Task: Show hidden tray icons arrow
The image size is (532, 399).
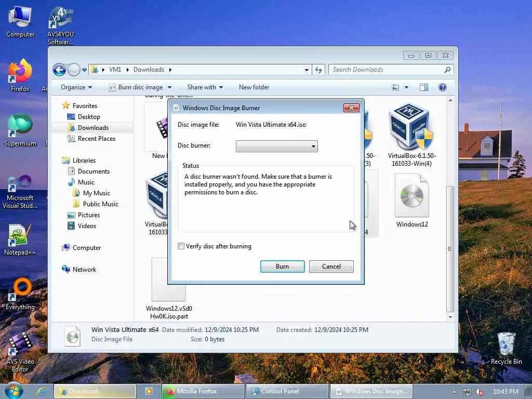Action: pos(454,392)
